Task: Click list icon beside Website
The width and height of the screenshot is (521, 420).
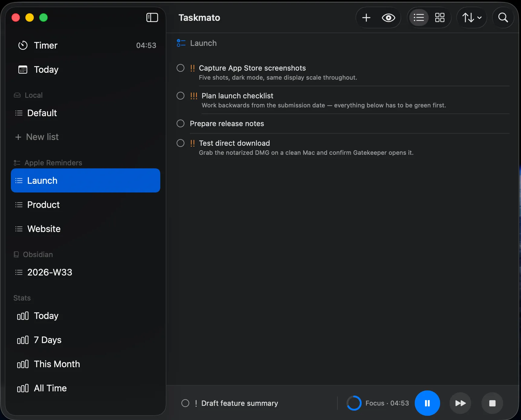Action: point(19,229)
